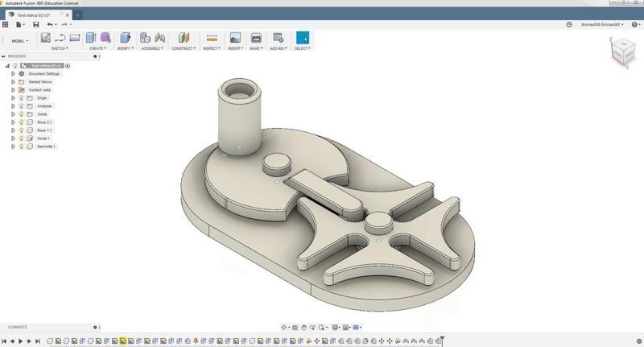Select the Socle:1 component in browser

pyautogui.click(x=43, y=138)
